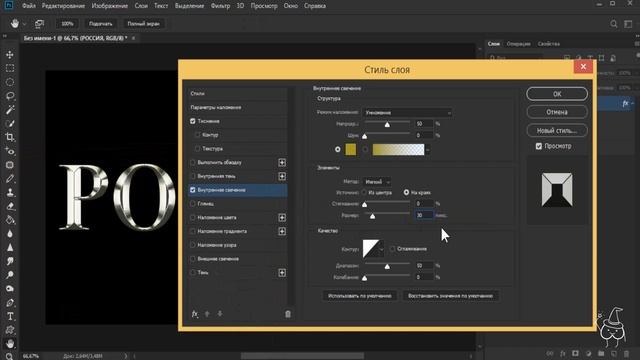The width and height of the screenshot is (640, 360).
Task: Open the Изображение menu
Action: [x=109, y=6]
